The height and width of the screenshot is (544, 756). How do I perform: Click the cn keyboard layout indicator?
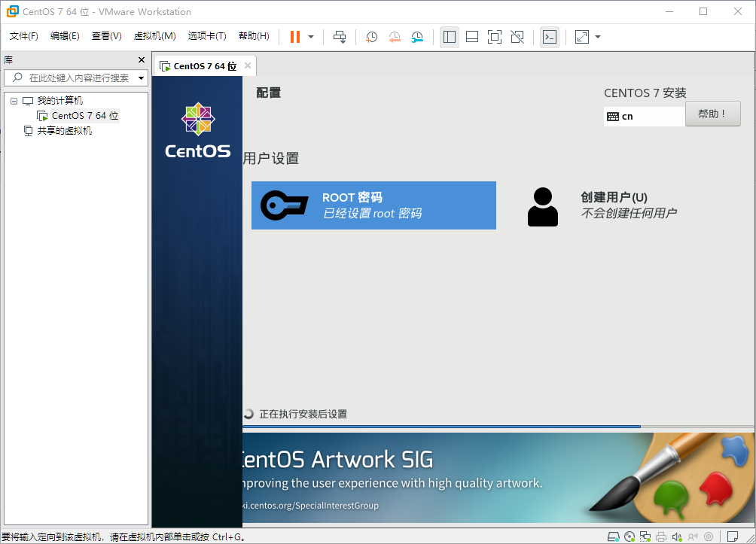tap(644, 116)
